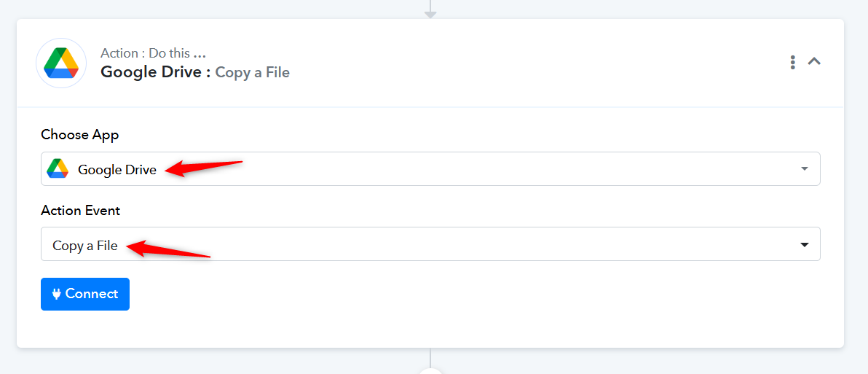
Task: Click the plug icon on the Connect button
Action: point(57,294)
